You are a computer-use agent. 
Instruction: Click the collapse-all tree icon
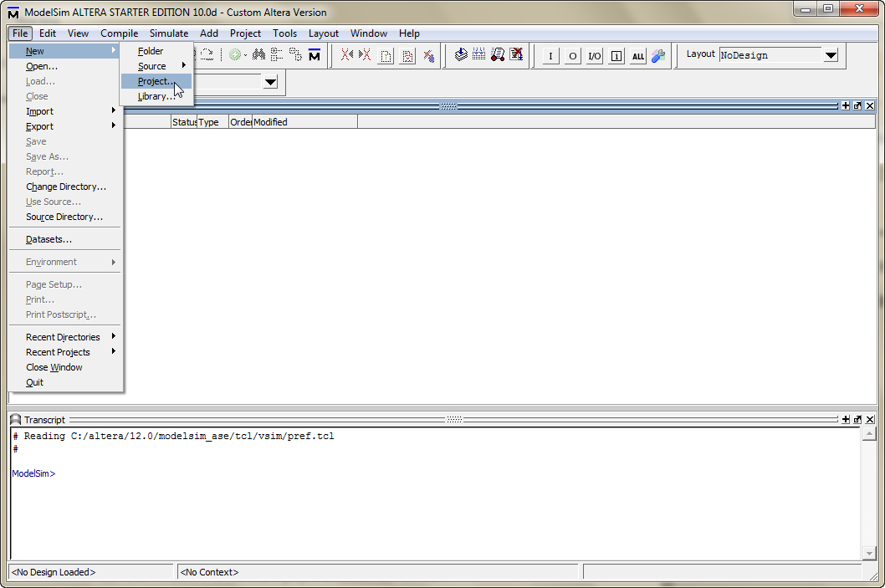click(x=277, y=54)
